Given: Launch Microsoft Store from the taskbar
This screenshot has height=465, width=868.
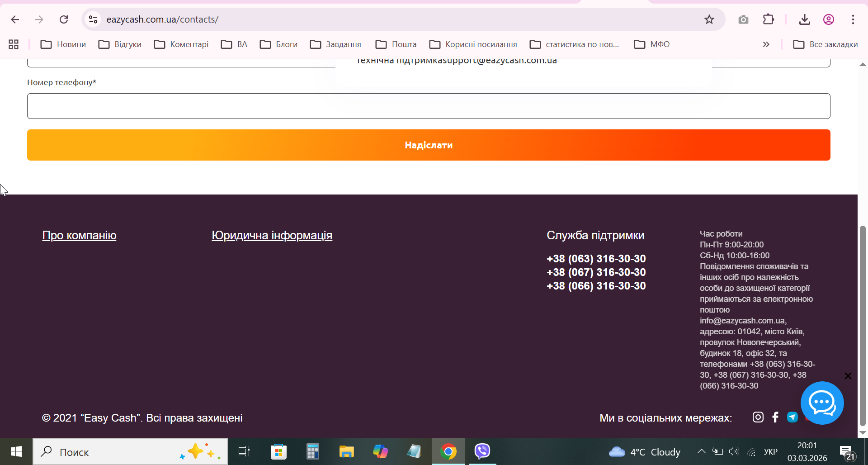Looking at the screenshot, I should pos(278,451).
